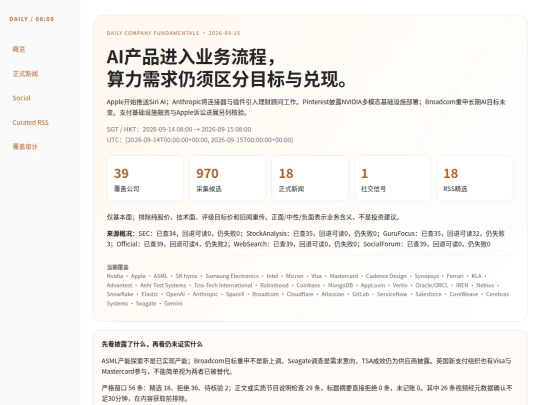
Task: Click Gemini in the coverage list
Action: 173,303
